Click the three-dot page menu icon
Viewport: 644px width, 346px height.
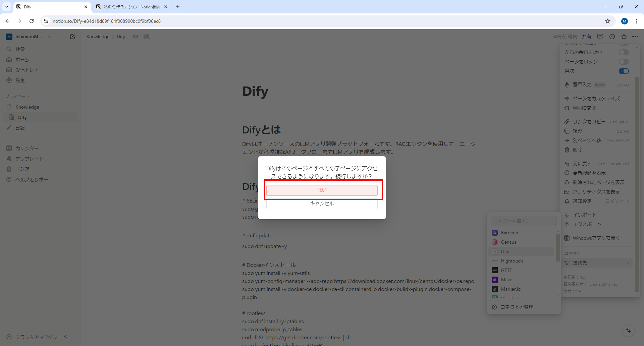click(x=635, y=37)
